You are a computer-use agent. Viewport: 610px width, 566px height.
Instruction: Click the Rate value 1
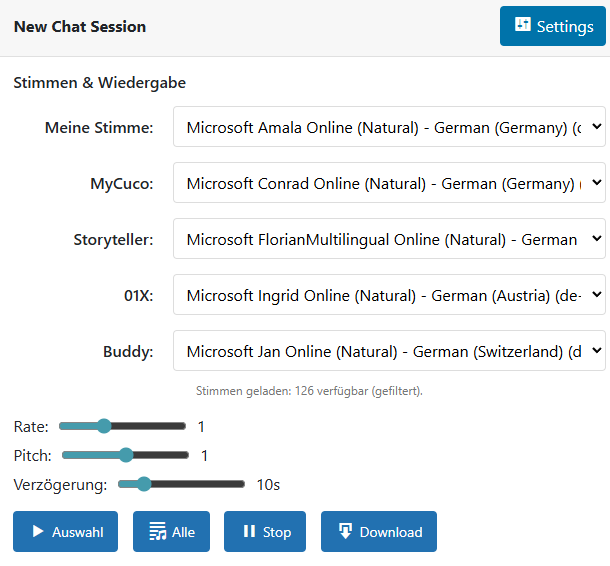201,427
